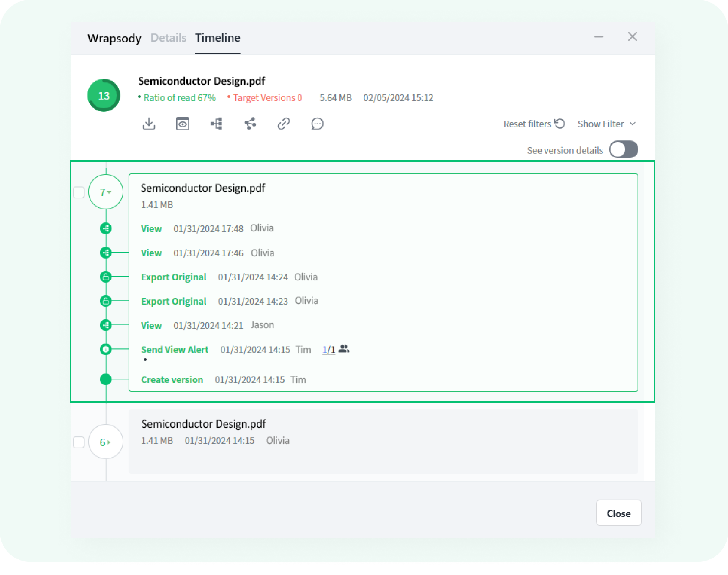Expand the version 6 circle
728x575 pixels.
point(105,442)
